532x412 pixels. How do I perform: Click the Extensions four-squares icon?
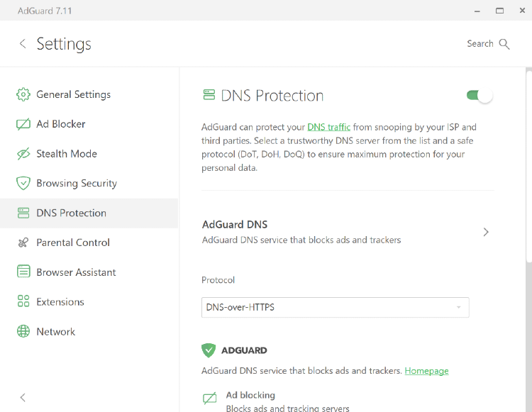coord(23,301)
